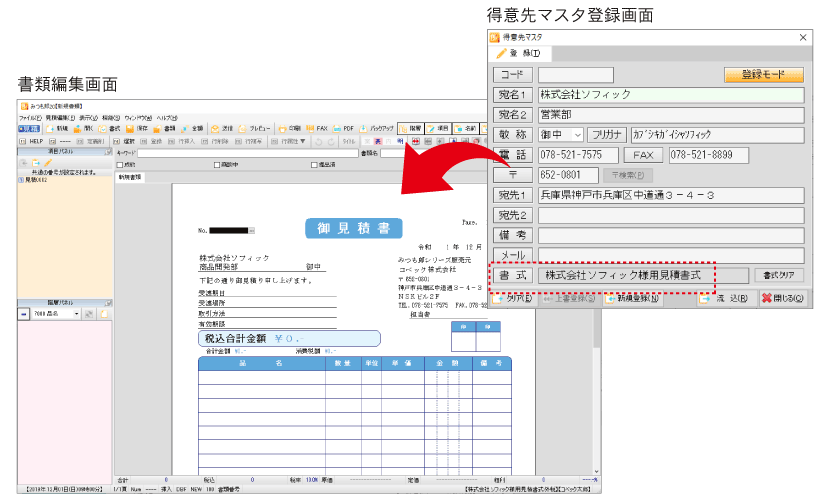This screenshot has height=500, width=830.
Task: Click the キーワード search input field
Action: [248, 153]
